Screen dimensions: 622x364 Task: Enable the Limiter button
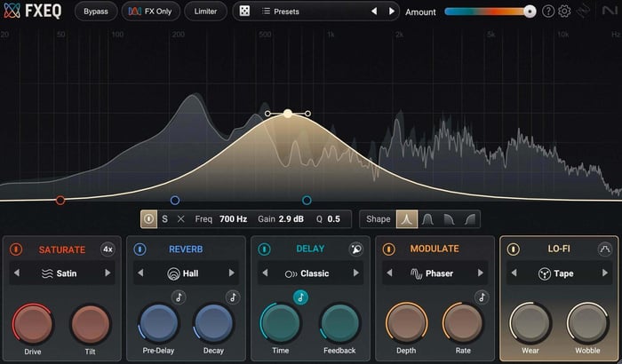[205, 12]
